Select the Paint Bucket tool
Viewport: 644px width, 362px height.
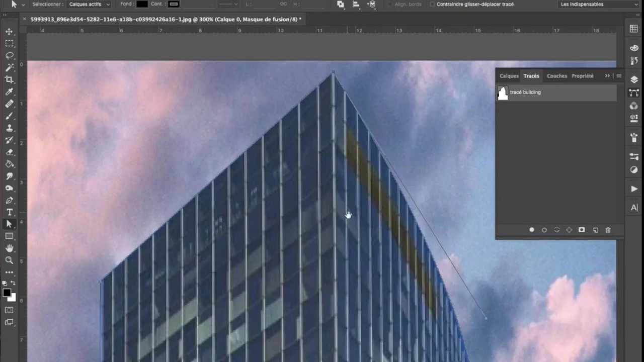[x=9, y=164]
